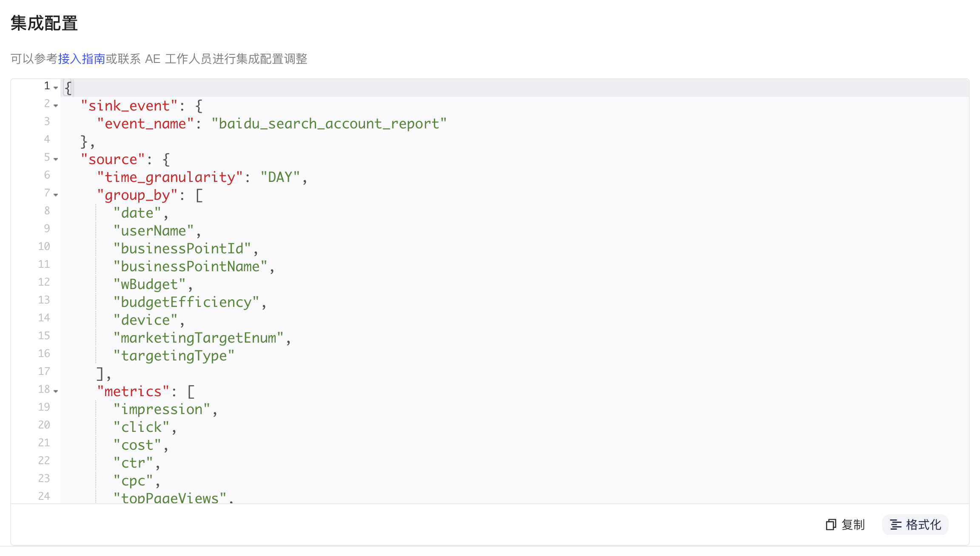Collapse the metrics array fold arrow on line 18
This screenshot has width=980, height=556.
tap(56, 391)
